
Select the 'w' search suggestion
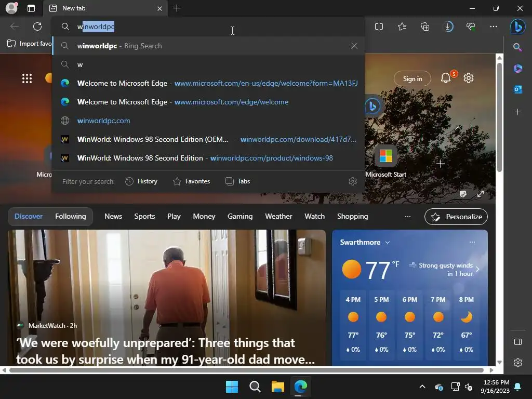(x=209, y=64)
